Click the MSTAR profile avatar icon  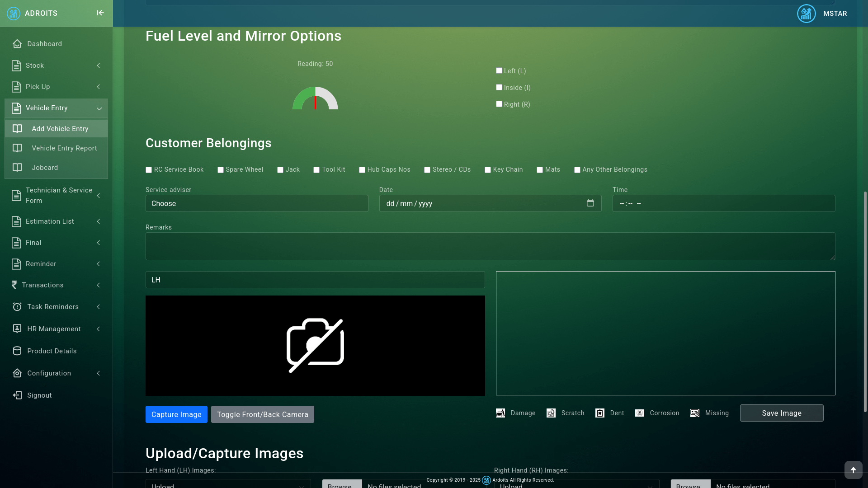806,14
